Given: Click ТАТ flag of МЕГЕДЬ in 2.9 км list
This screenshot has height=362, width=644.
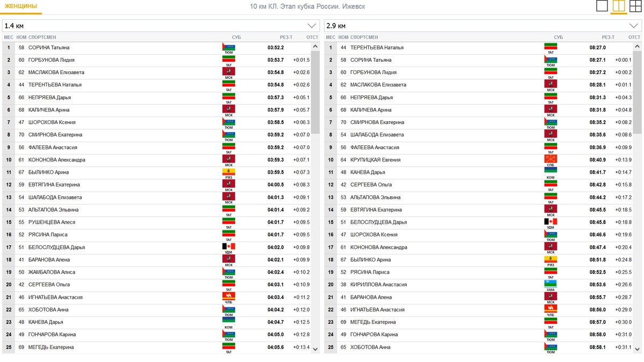Looking at the screenshot, I should pos(551,321).
